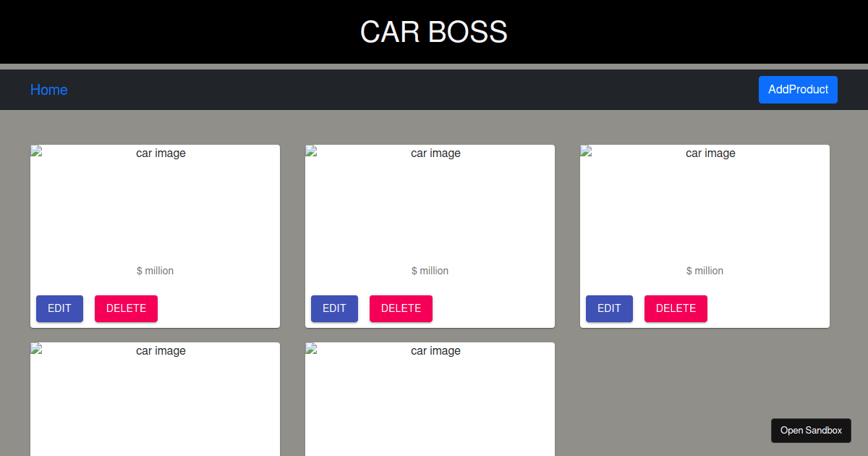Click the CAR BOSS site title
Screen dimensions: 868x456
click(433, 32)
